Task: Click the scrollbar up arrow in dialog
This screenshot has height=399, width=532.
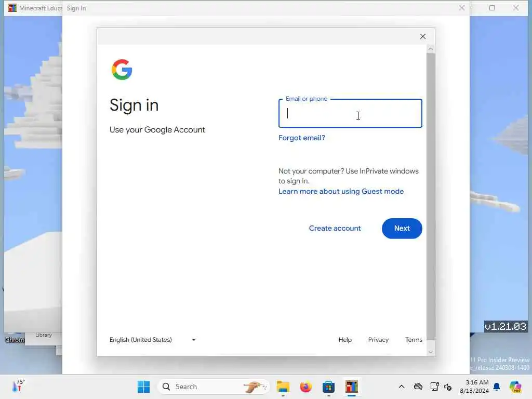Action: 431,49
